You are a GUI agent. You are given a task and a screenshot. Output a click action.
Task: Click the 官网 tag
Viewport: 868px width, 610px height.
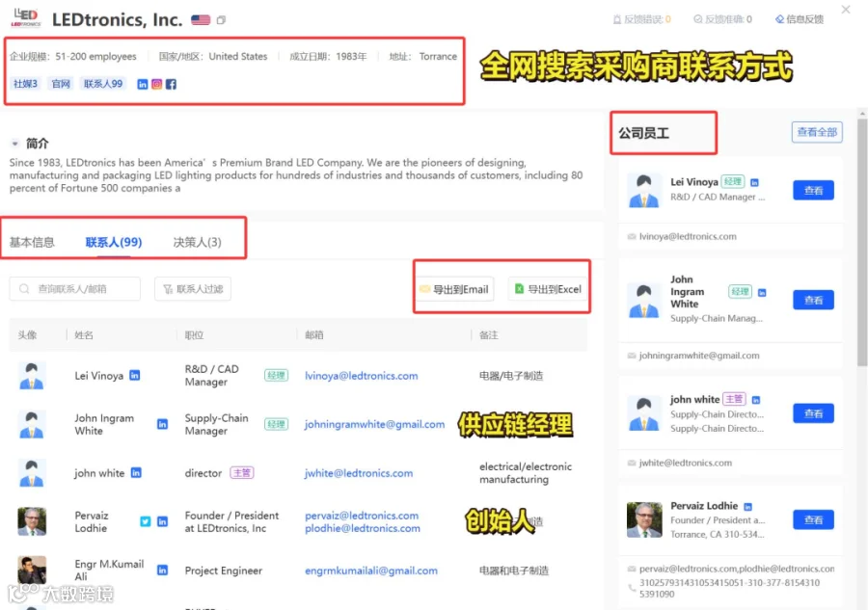coord(61,84)
